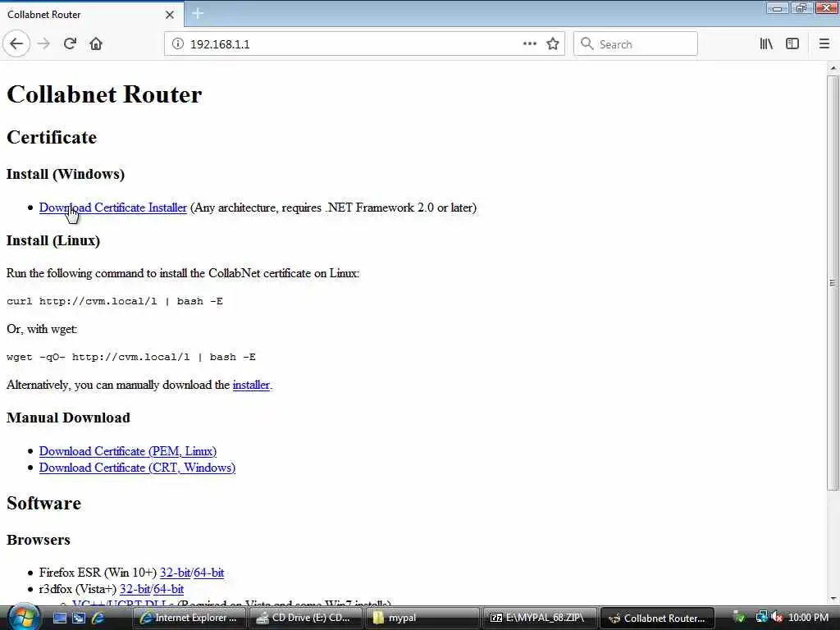Screen dimensions: 840x630
Task: Download Firefox ESR 32-bit
Action: tap(176, 573)
